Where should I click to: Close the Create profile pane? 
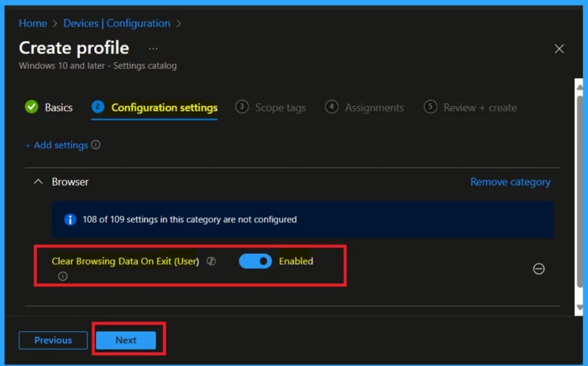559,49
